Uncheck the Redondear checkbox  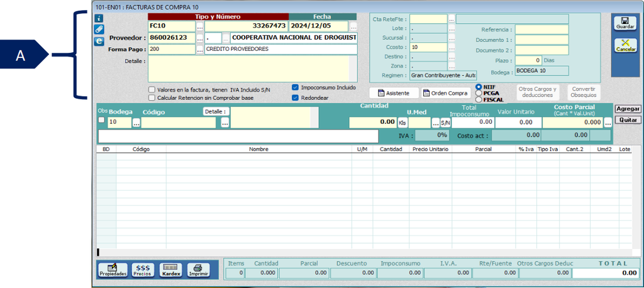295,97
